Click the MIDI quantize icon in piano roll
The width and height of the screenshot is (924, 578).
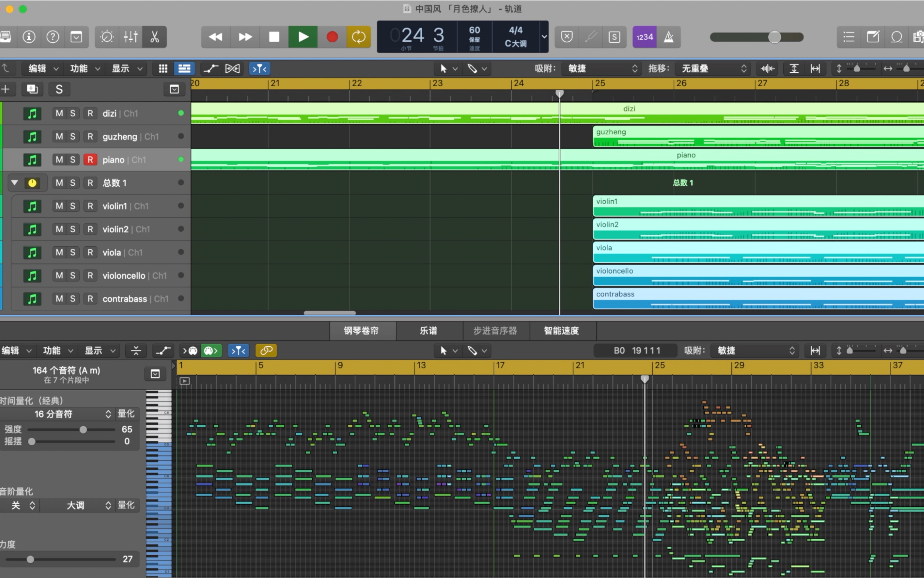(x=238, y=350)
